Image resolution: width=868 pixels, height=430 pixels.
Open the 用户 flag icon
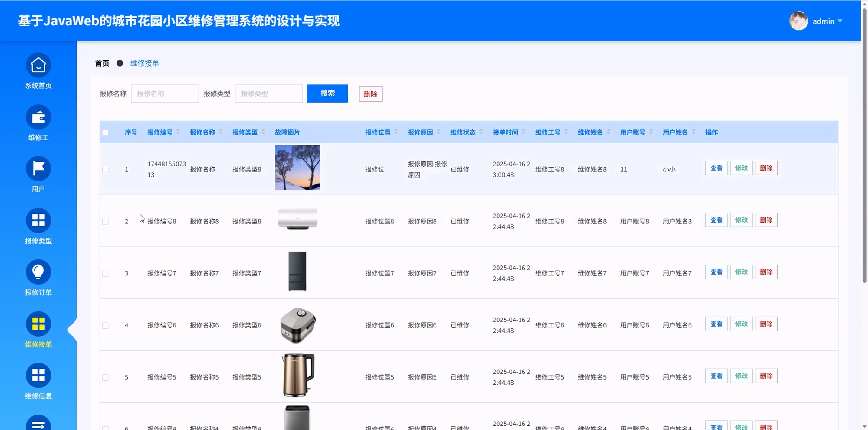[38, 168]
